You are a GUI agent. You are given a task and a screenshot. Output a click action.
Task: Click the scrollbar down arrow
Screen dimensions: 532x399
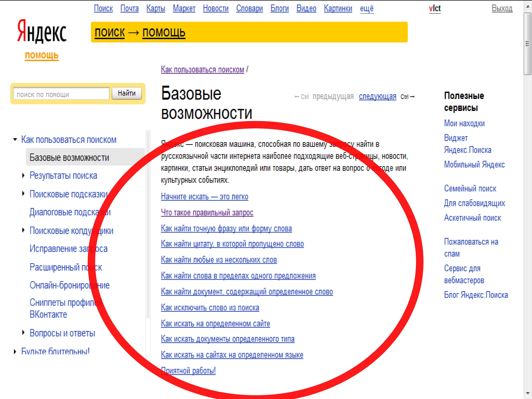point(528,394)
